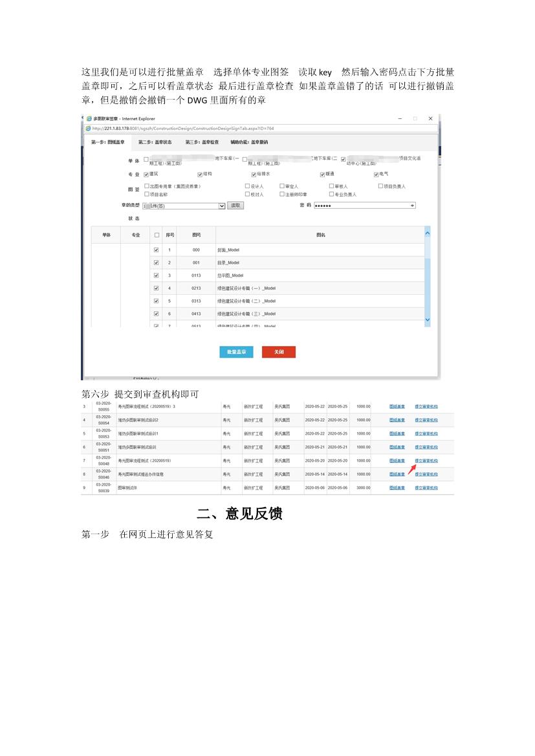Check the 地下车库(一 unit checkbox
Viewport: 535px width, 756px height.
146,160
